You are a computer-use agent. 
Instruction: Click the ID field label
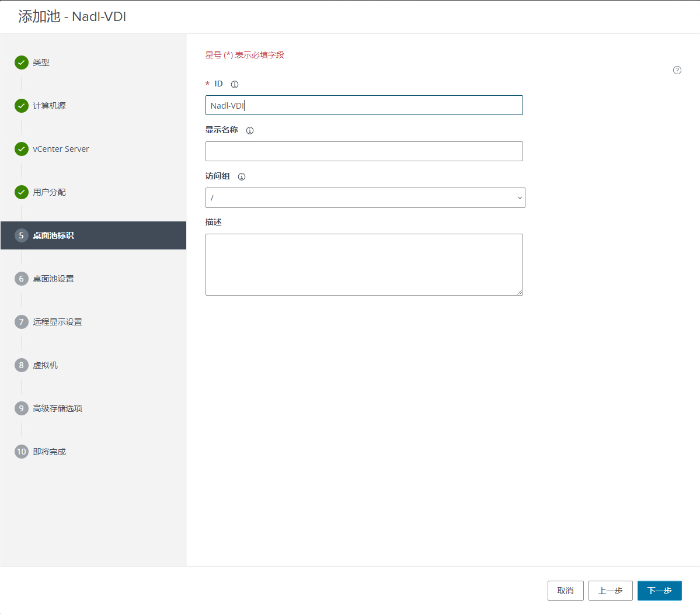point(218,84)
